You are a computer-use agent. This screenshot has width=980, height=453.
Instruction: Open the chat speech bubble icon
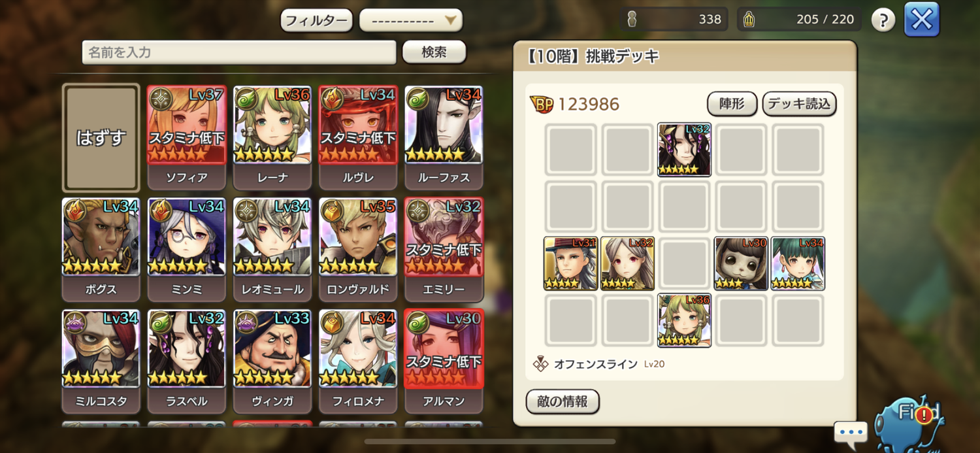851,433
